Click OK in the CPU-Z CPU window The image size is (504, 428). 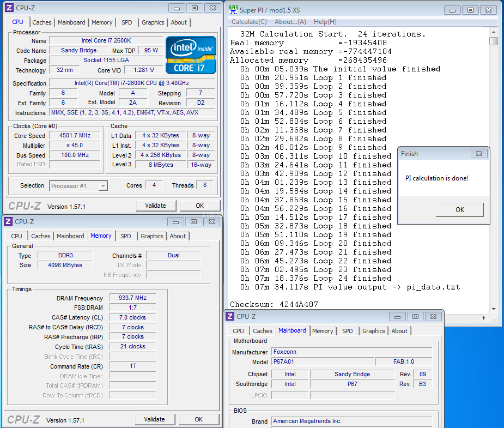200,206
